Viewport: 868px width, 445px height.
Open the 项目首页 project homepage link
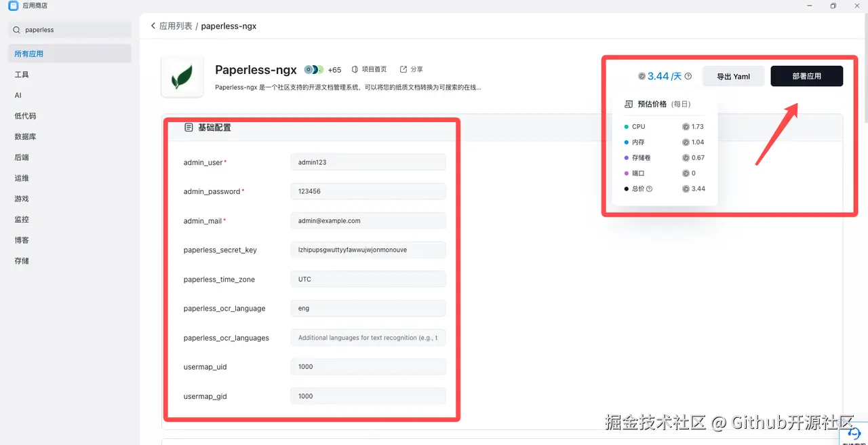(x=374, y=69)
